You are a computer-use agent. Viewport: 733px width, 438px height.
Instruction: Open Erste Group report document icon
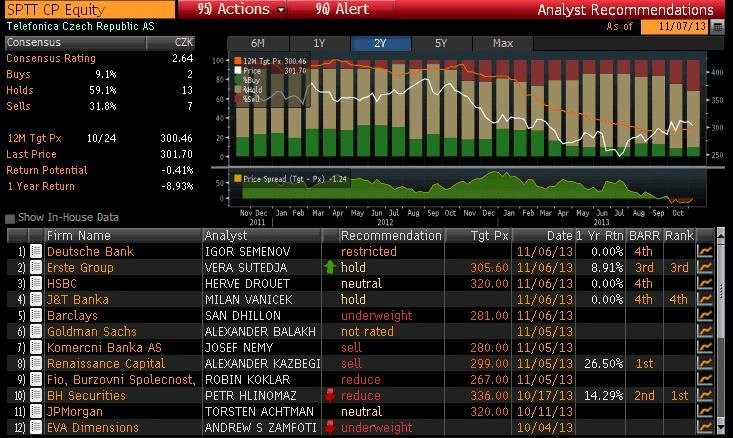tap(36, 267)
